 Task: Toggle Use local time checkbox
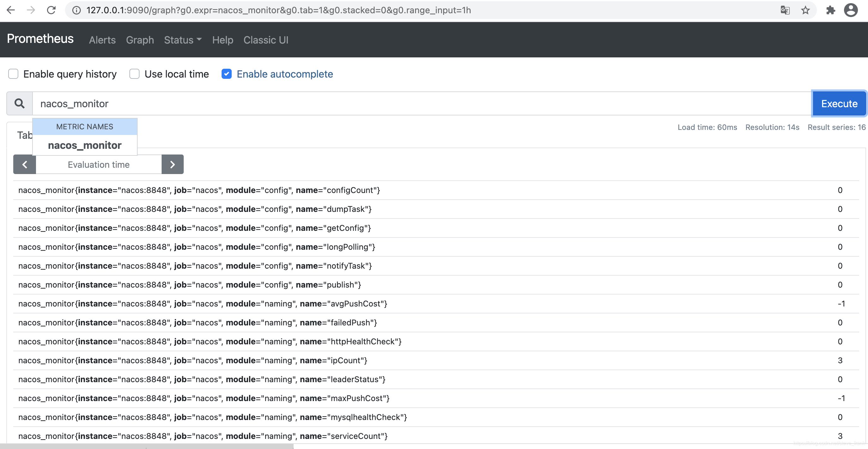[x=134, y=74]
